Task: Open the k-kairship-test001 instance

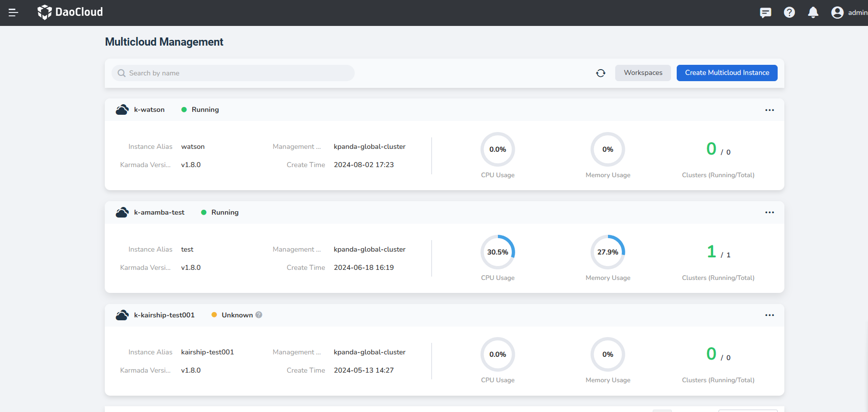Action: 164,315
